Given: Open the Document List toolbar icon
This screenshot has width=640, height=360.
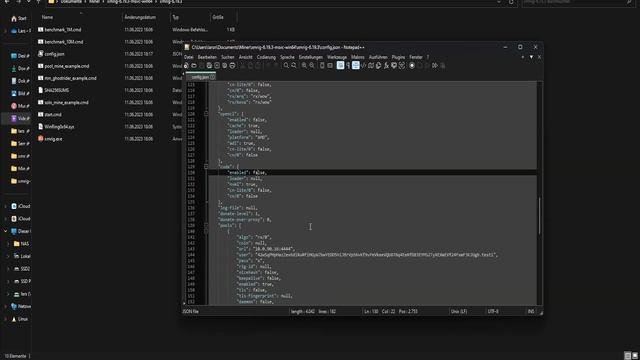Looking at the screenshot, I should pos(378,65).
